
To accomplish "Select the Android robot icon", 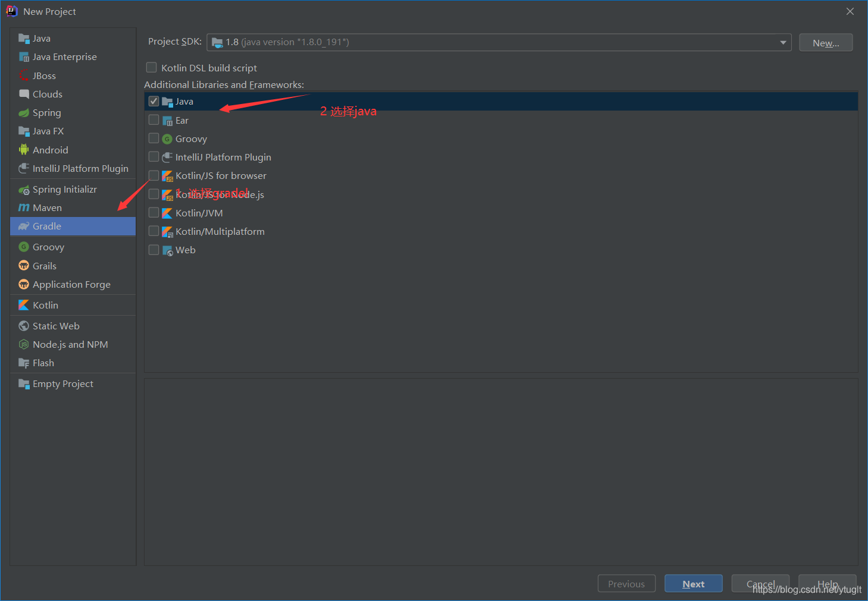I will 24,150.
